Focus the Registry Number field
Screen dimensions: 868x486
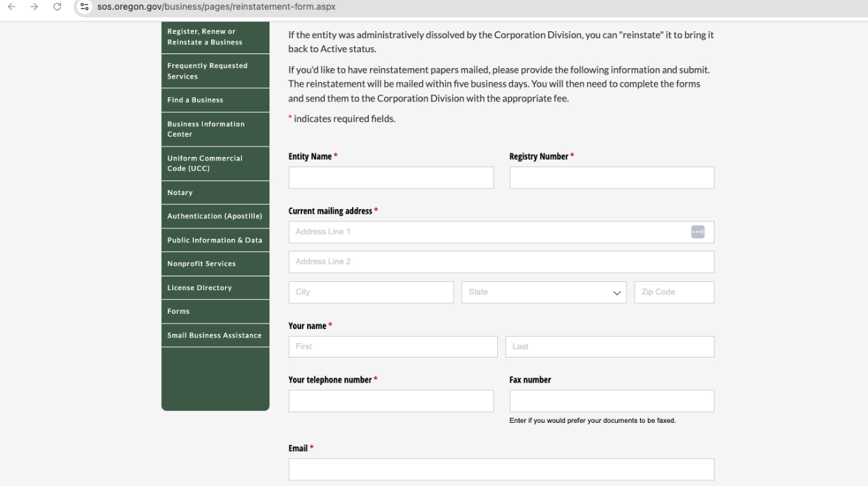611,177
